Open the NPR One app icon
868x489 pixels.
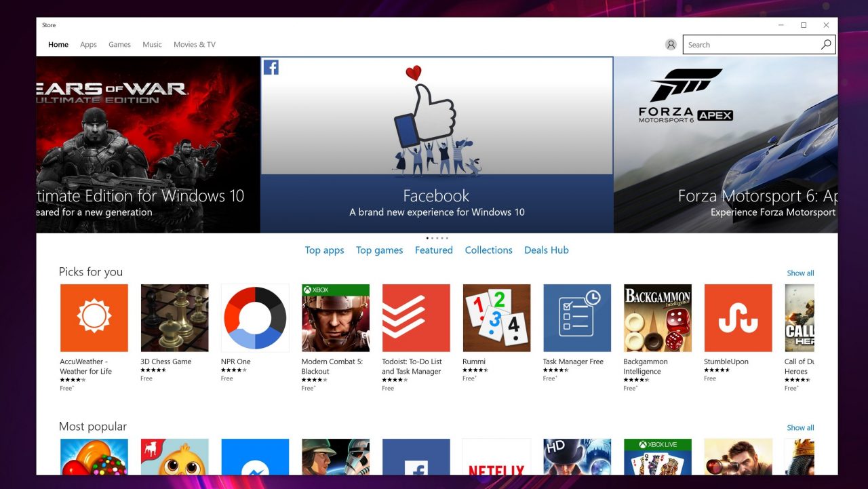255,318
